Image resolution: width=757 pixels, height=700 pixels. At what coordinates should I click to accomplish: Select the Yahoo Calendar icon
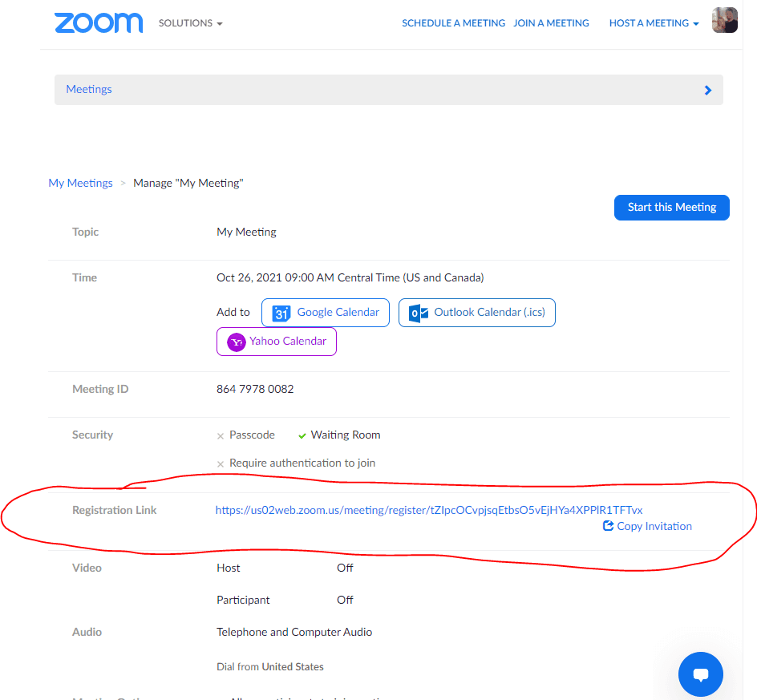tap(235, 342)
